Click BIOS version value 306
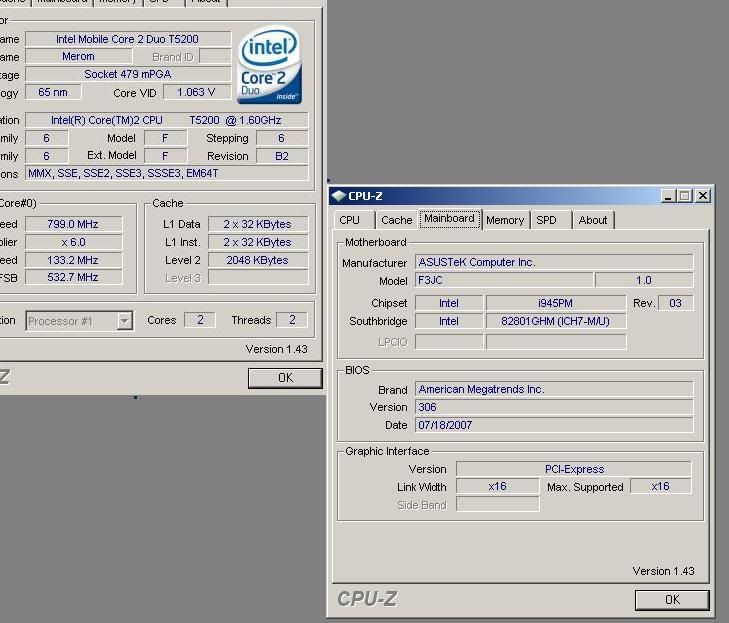729x623 pixels. pyautogui.click(x=554, y=407)
